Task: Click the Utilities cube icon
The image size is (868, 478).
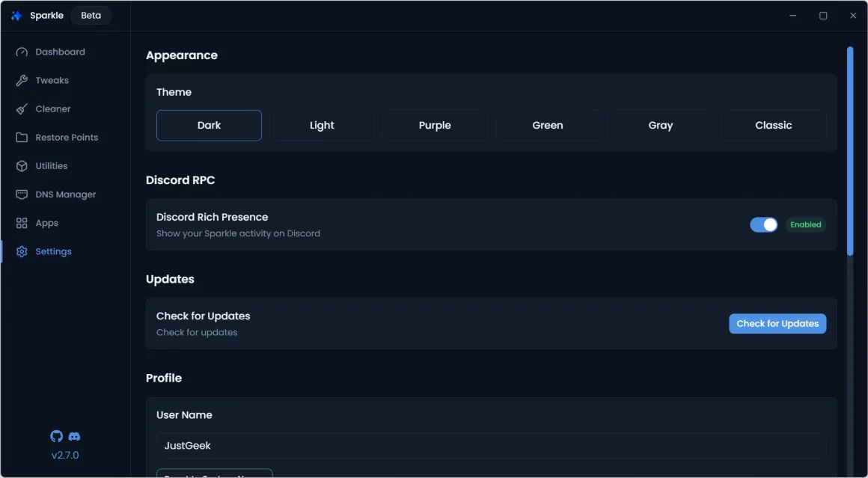Action: [x=22, y=166]
